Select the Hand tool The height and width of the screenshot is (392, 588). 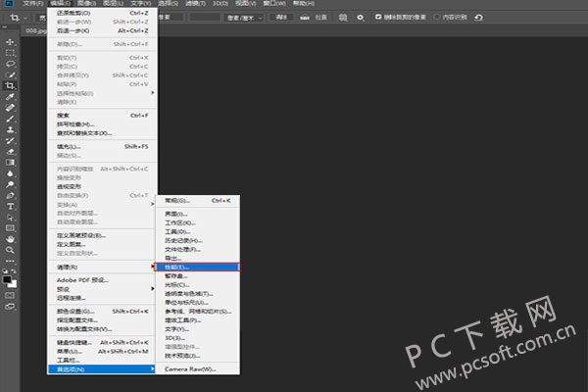(x=10, y=239)
